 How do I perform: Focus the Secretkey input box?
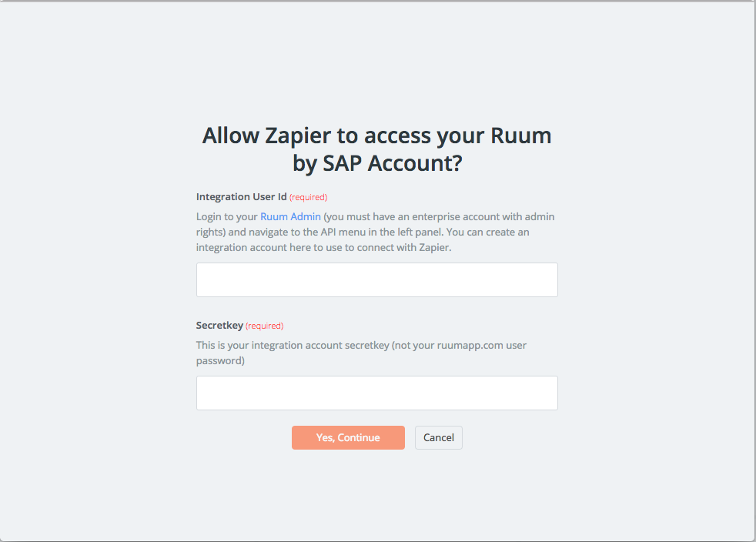coord(376,393)
